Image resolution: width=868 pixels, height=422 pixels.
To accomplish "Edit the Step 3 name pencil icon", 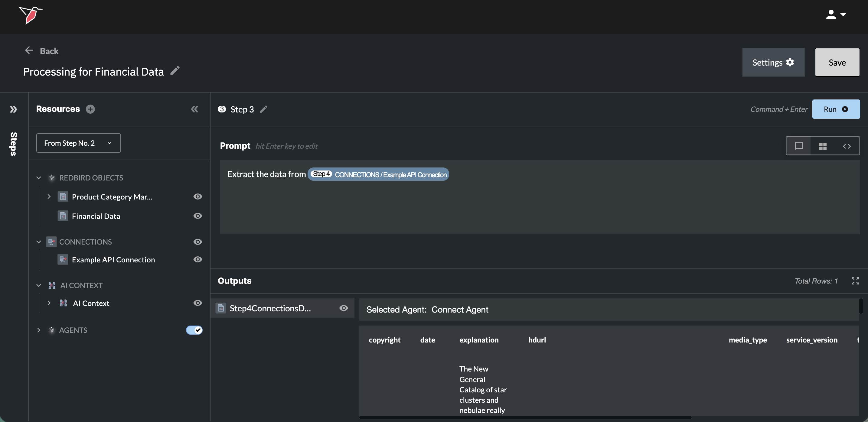I will click(x=263, y=109).
